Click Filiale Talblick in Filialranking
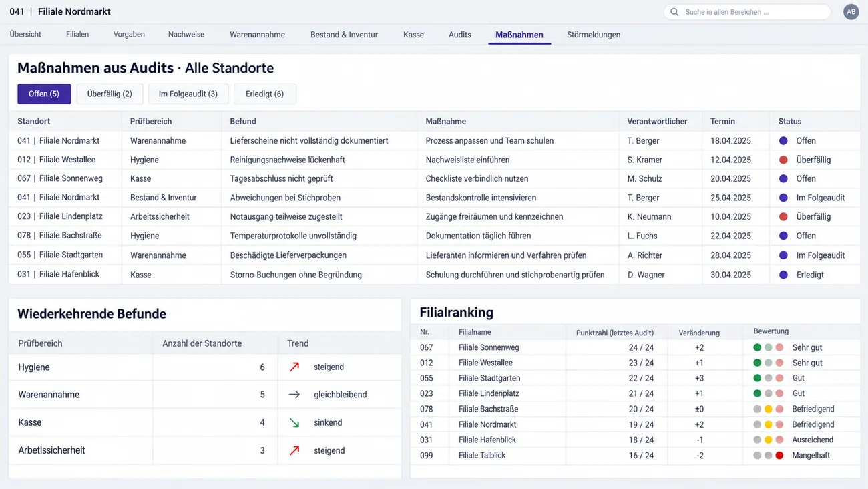This screenshot has height=489, width=868. click(482, 455)
